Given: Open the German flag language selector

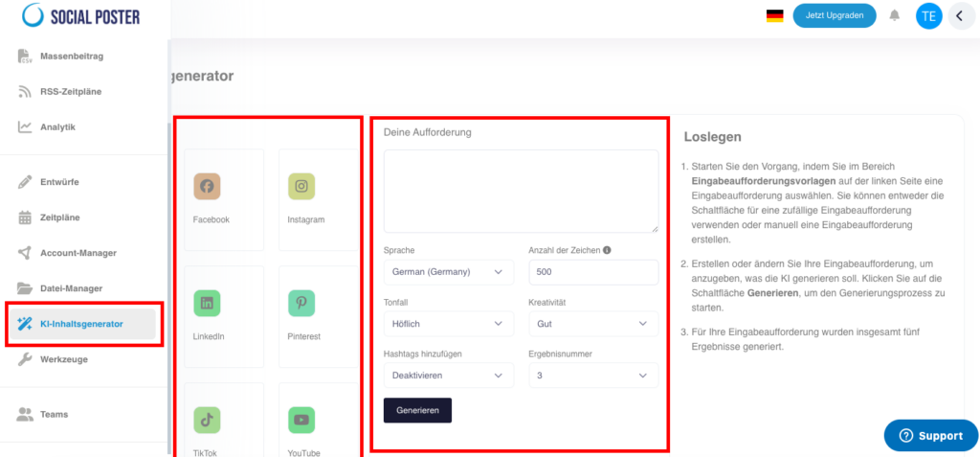Looking at the screenshot, I should tap(775, 15).
